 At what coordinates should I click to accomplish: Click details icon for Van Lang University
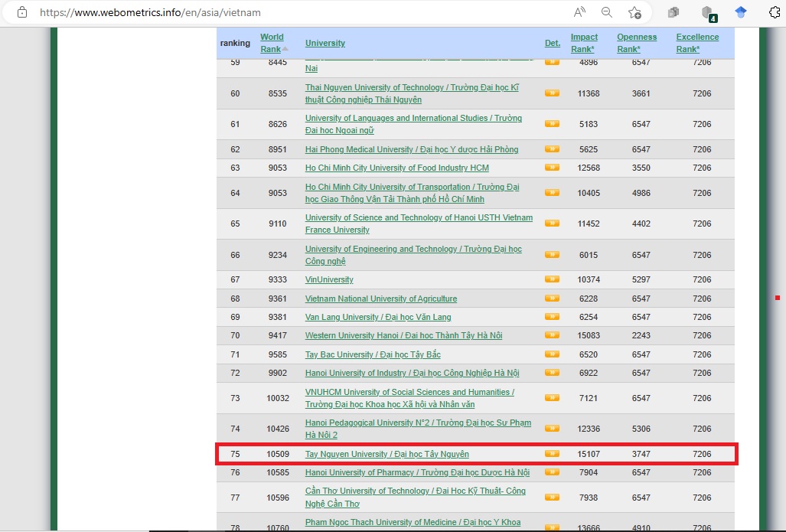tap(552, 316)
